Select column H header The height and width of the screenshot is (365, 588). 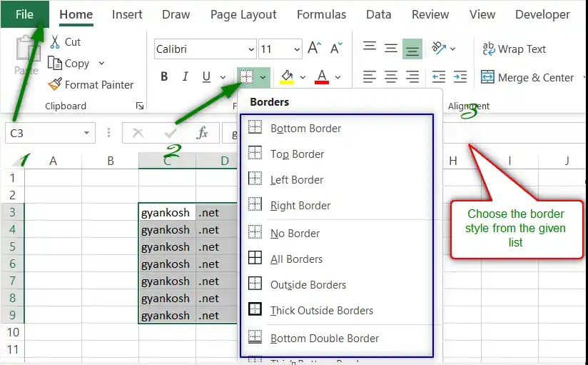453,161
